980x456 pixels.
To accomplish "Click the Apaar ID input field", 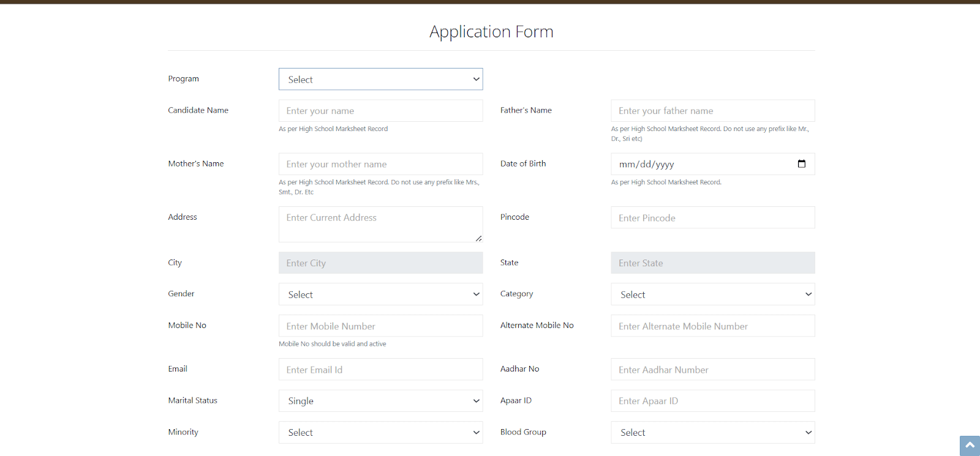I will [x=712, y=401].
